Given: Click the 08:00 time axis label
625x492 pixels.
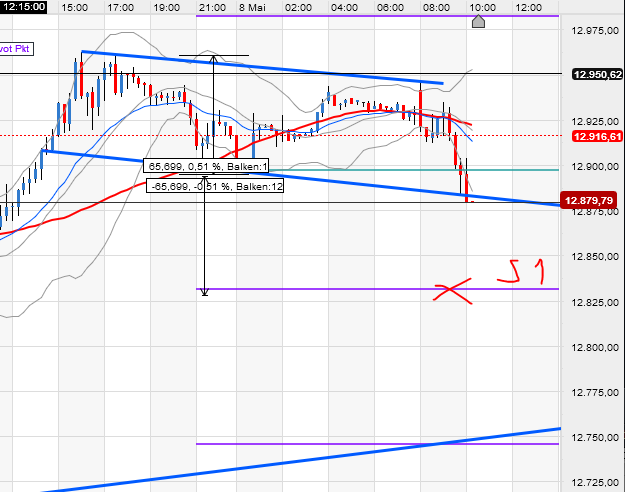Looking at the screenshot, I should (x=436, y=8).
